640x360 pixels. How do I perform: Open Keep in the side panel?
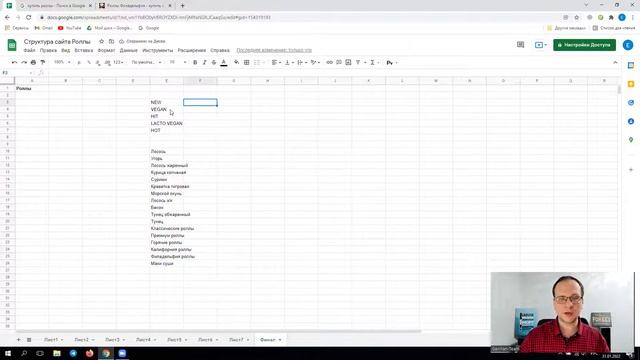point(631,84)
